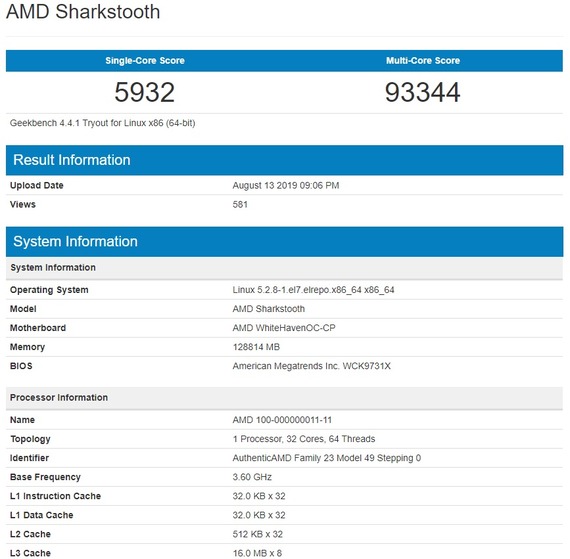Click the L2 Cache value 512 KB x 32

(x=258, y=534)
